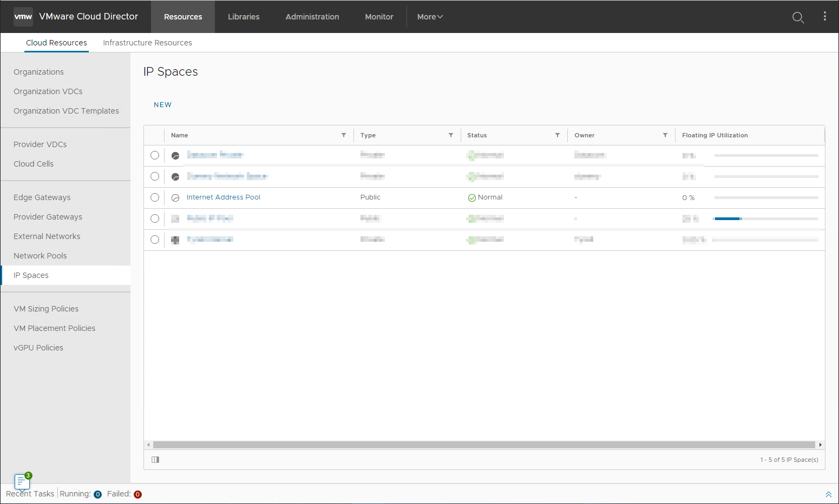Image resolution: width=839 pixels, height=504 pixels.
Task: Click Name column filter icon
Action: point(344,135)
